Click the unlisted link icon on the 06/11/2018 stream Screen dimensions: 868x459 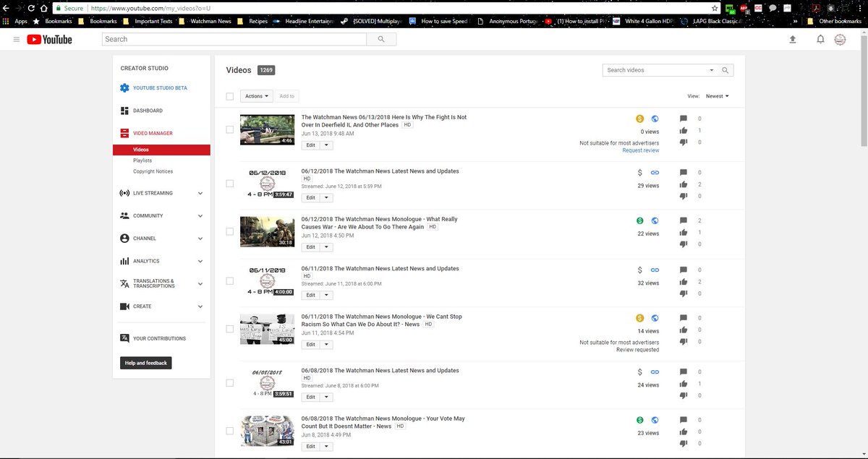(x=655, y=270)
